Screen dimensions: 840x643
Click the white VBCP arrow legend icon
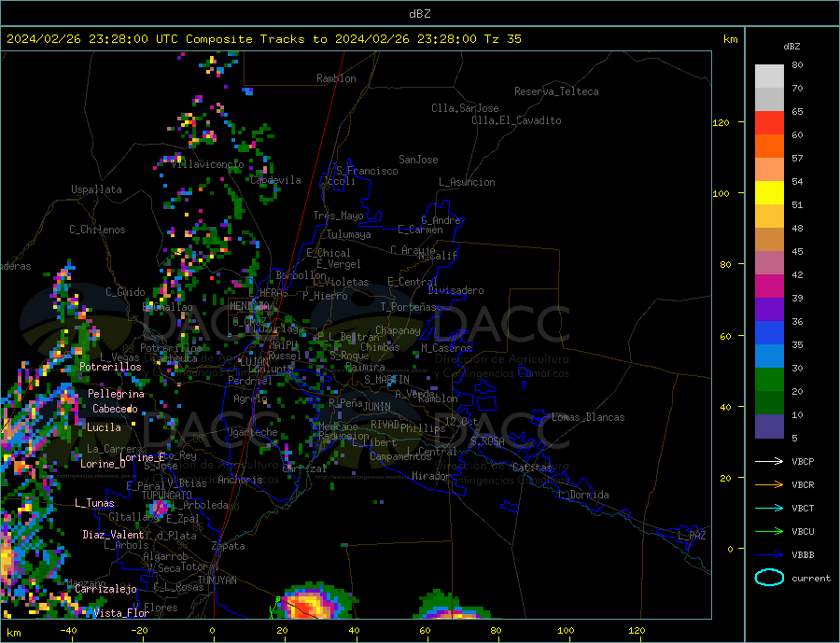pos(769,461)
